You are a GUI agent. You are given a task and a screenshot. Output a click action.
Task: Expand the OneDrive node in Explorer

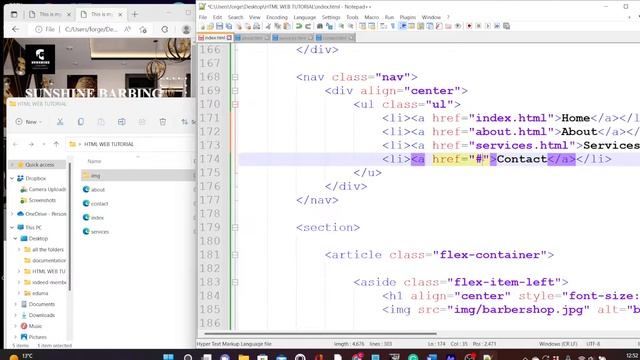(x=12, y=214)
